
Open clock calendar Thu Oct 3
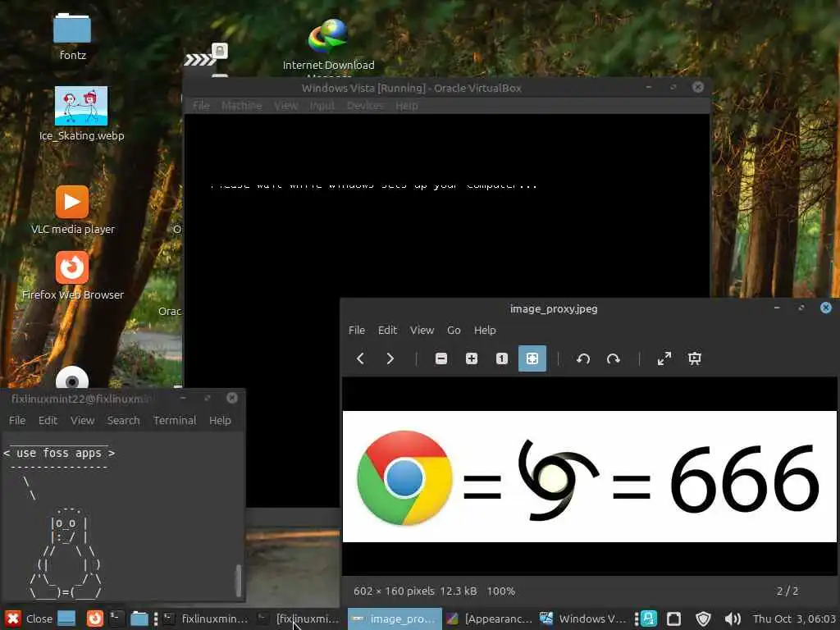coord(794,619)
